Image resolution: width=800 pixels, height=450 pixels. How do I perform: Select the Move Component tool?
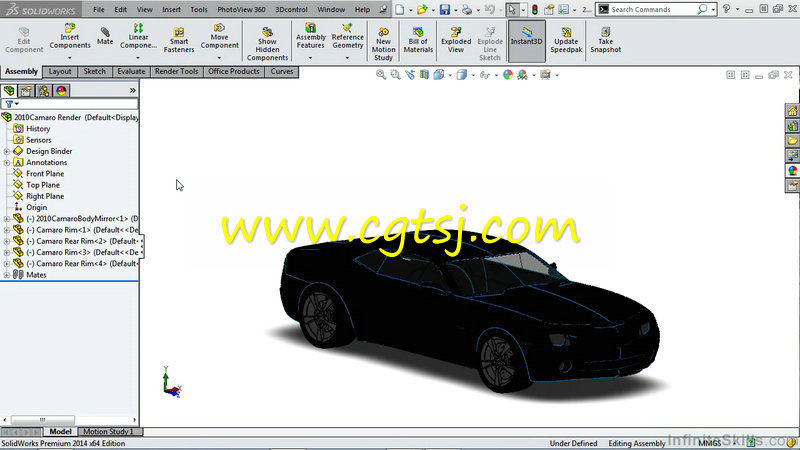coord(219,36)
